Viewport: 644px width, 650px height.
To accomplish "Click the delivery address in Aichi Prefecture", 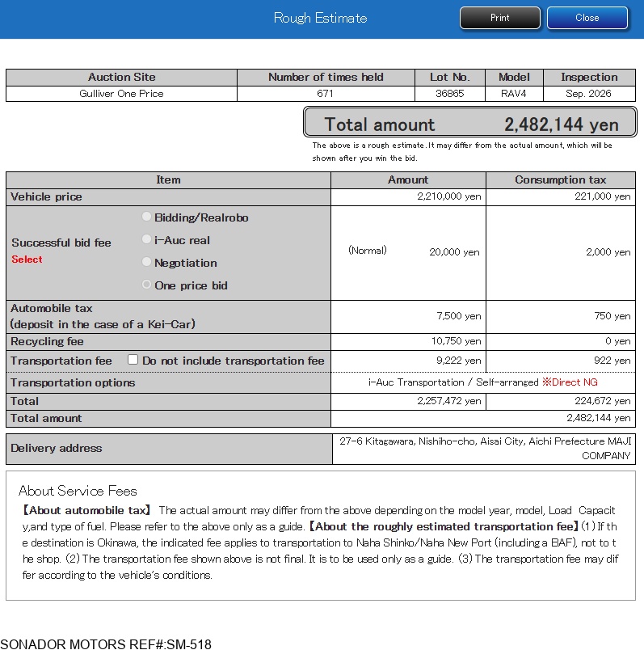I will click(x=484, y=448).
